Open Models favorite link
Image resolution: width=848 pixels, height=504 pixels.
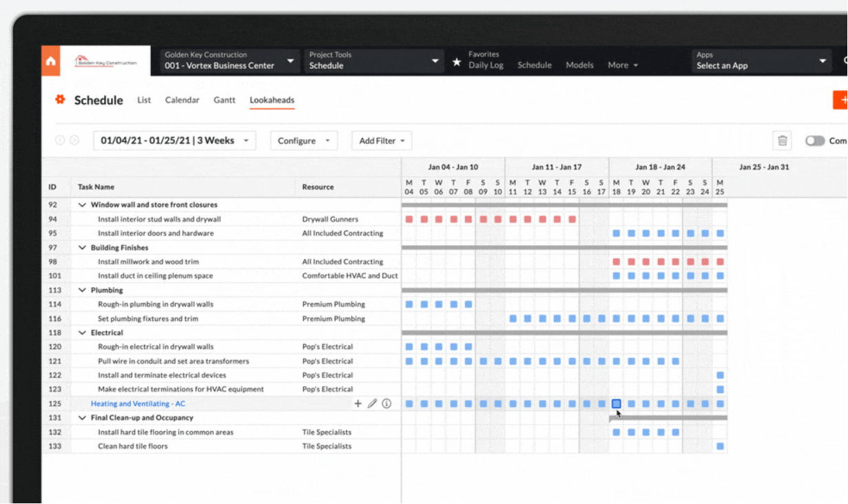[579, 65]
